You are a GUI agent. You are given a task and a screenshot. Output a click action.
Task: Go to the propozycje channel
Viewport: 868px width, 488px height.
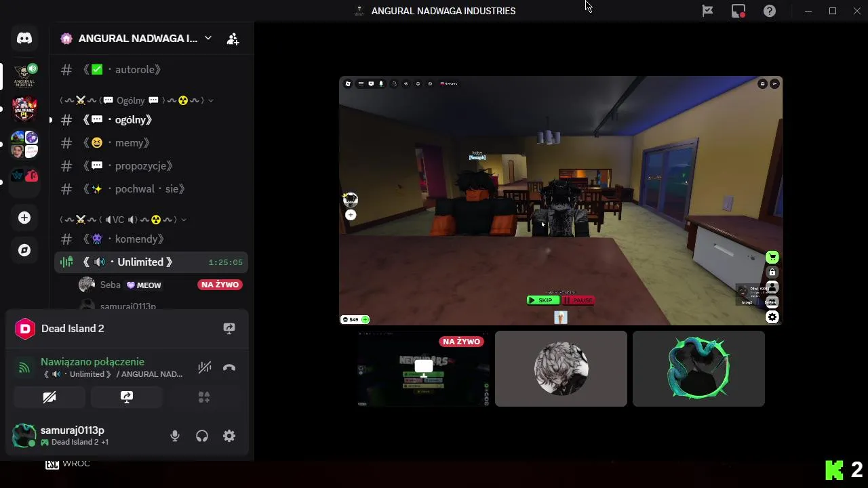(x=151, y=166)
